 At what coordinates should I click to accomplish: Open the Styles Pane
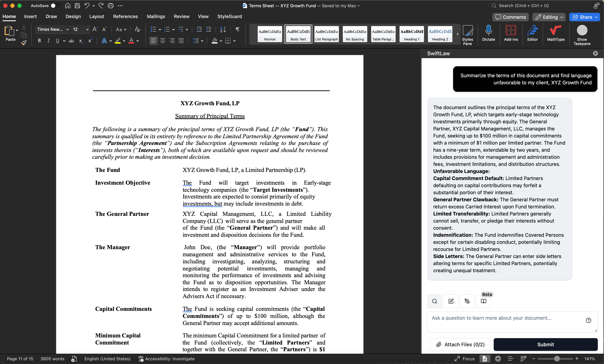pos(467,35)
